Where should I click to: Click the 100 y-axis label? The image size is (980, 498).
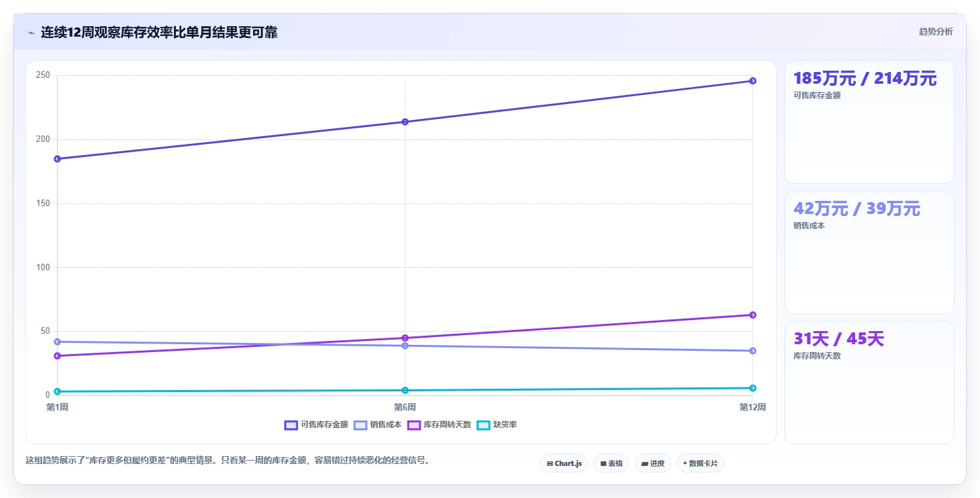point(43,267)
